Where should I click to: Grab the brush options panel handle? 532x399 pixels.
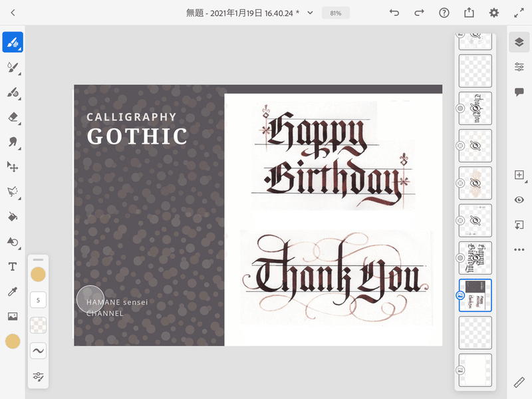point(38,259)
